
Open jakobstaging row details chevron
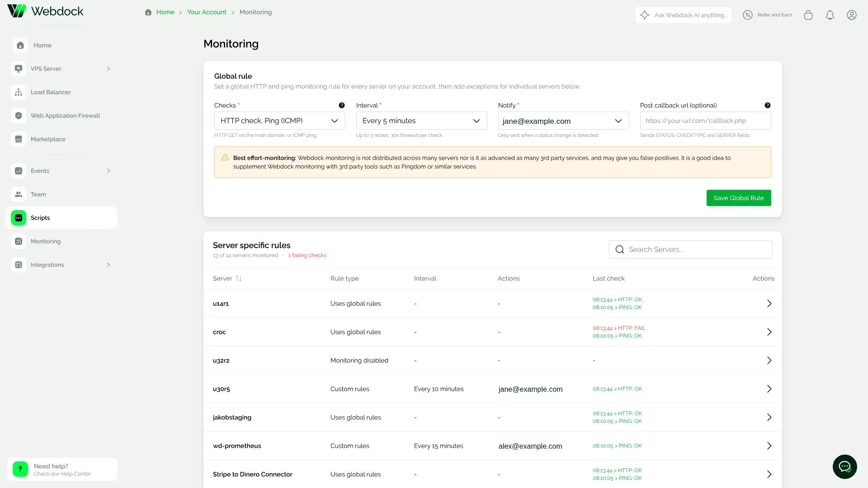tap(769, 418)
